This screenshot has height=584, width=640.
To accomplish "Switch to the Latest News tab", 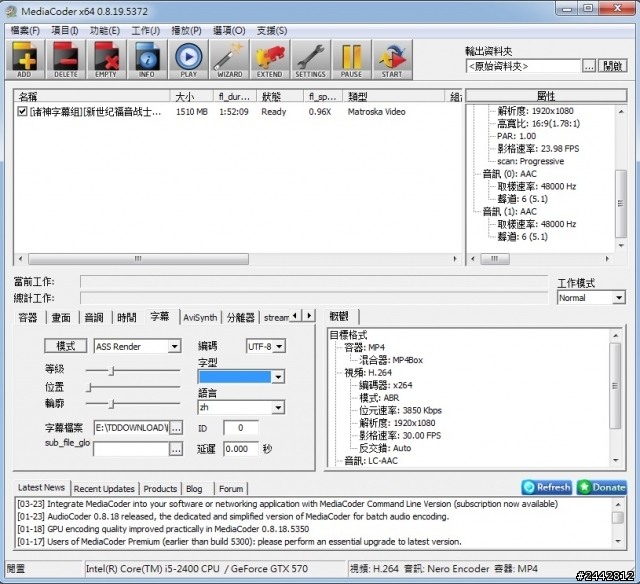I will pos(41,487).
